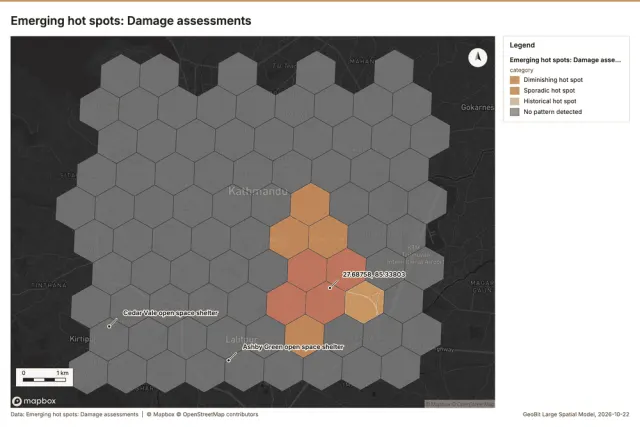Click the Cedar Vale open space shelter label
This screenshot has height=427, width=640.
pos(170,313)
